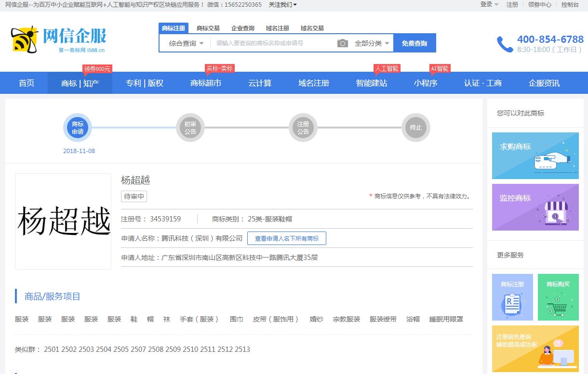588x374 pixels.
Task: Open 认证 · 工商 navigation item
Action: pyautogui.click(x=483, y=83)
